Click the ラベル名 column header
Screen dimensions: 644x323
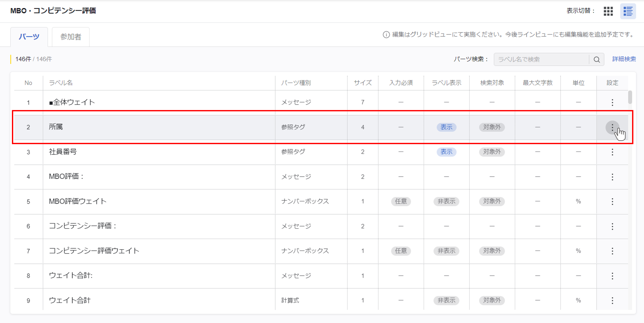(61, 83)
